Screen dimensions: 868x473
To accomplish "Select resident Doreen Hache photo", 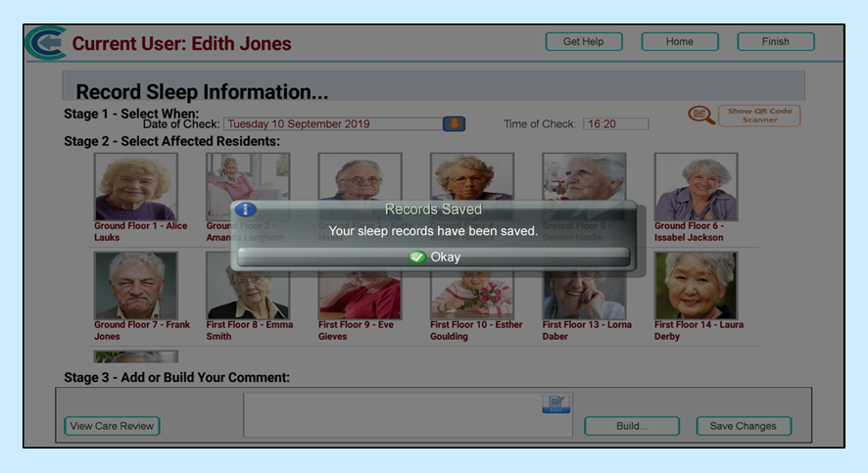I will point(584,177).
